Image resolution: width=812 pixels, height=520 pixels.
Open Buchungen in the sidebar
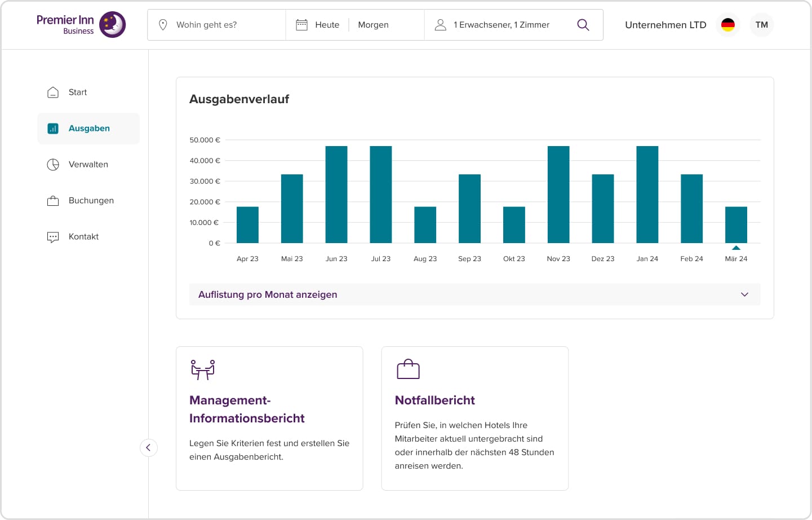[x=91, y=201]
